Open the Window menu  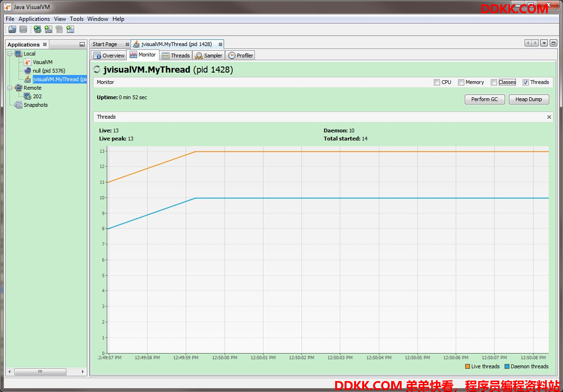coord(98,19)
